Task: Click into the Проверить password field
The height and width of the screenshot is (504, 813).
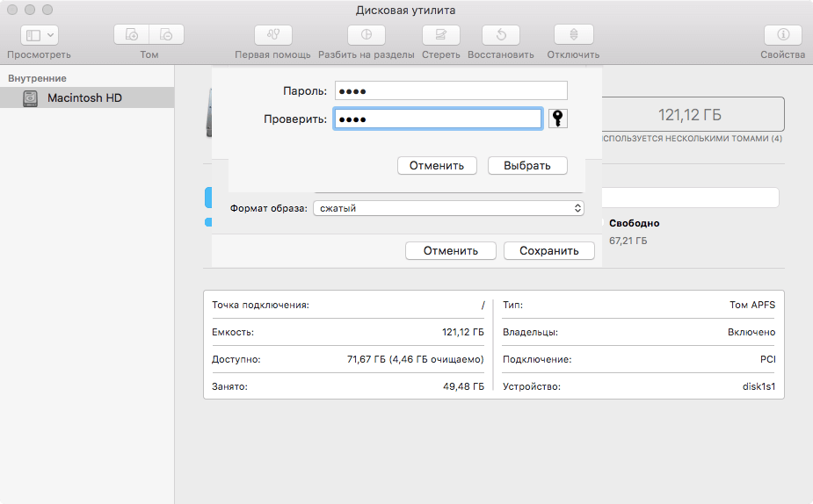Action: (438, 119)
